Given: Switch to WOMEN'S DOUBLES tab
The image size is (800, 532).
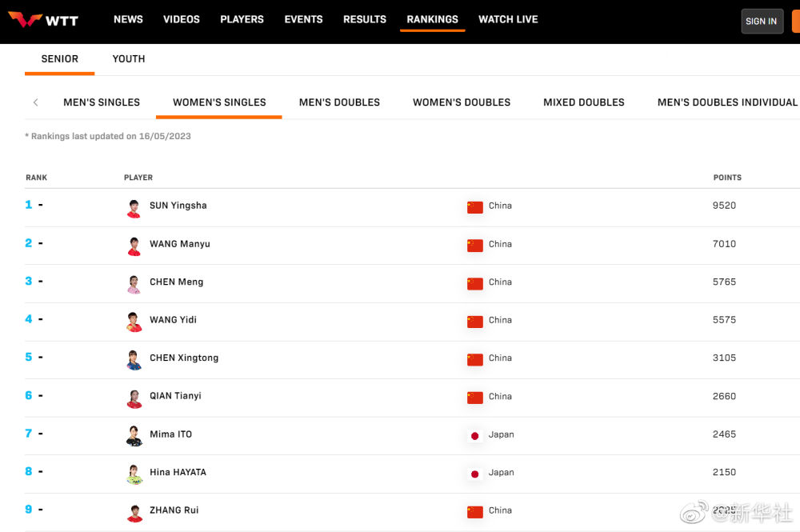Looking at the screenshot, I should [462, 102].
